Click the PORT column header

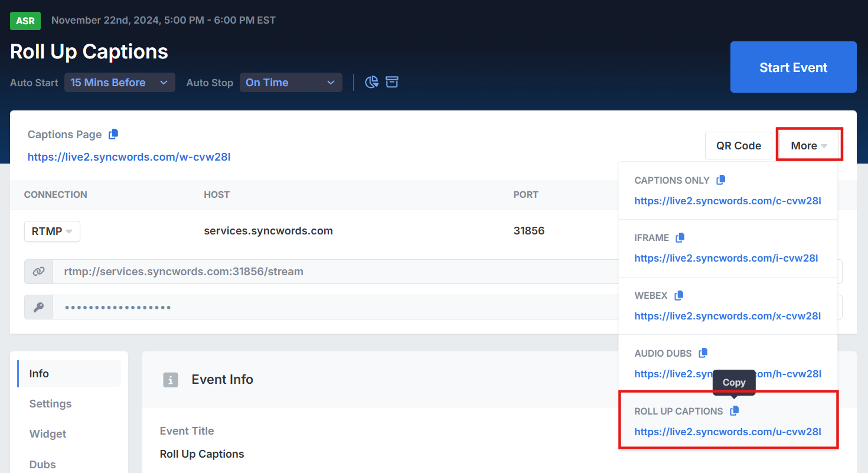(x=526, y=195)
